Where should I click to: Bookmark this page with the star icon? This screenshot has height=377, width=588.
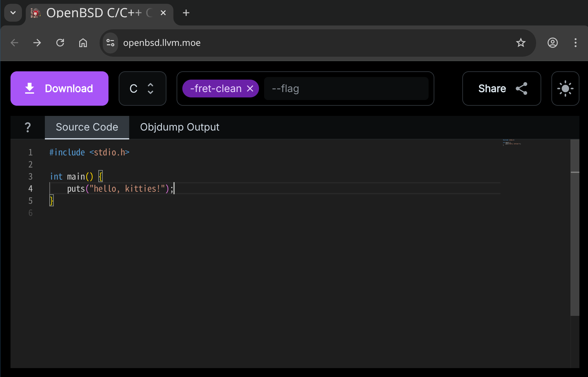[521, 43]
